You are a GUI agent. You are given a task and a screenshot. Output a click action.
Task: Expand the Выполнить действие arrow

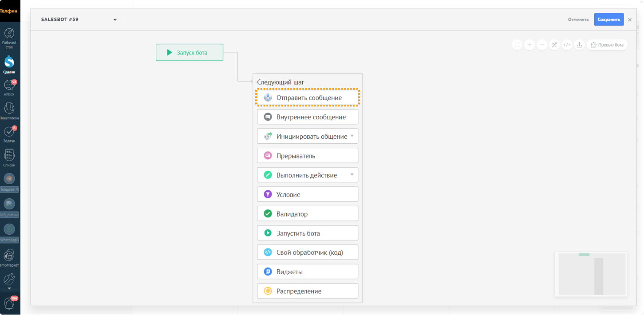[x=352, y=175]
